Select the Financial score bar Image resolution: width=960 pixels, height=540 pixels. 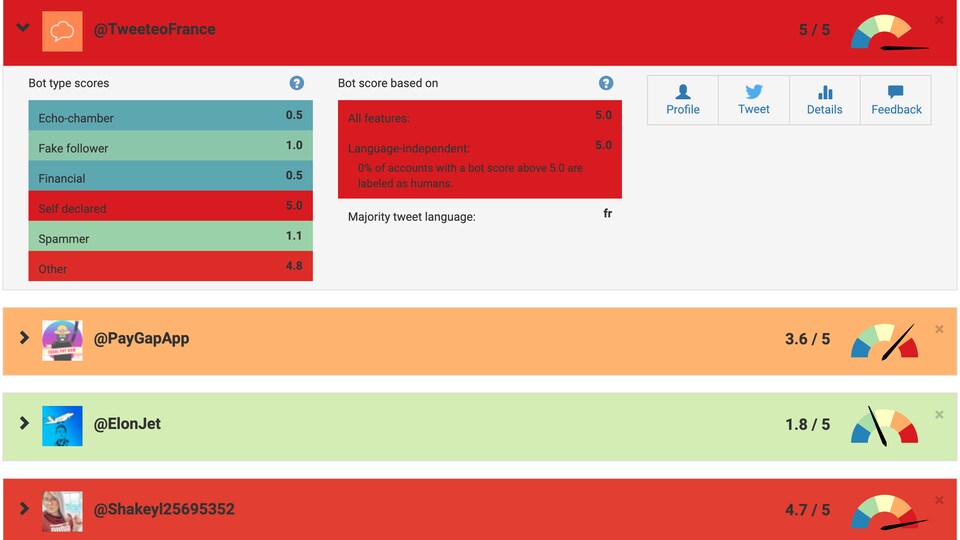170,175
